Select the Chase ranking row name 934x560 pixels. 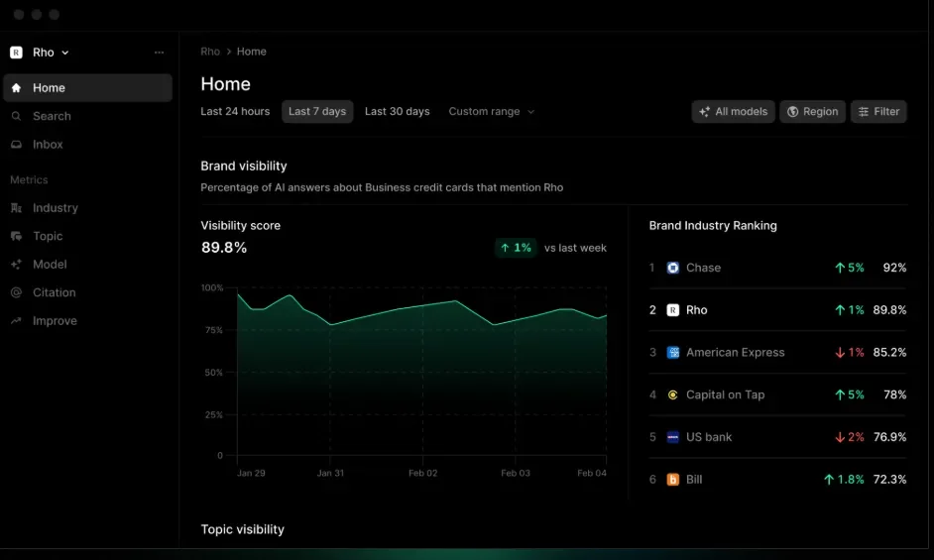tap(704, 268)
